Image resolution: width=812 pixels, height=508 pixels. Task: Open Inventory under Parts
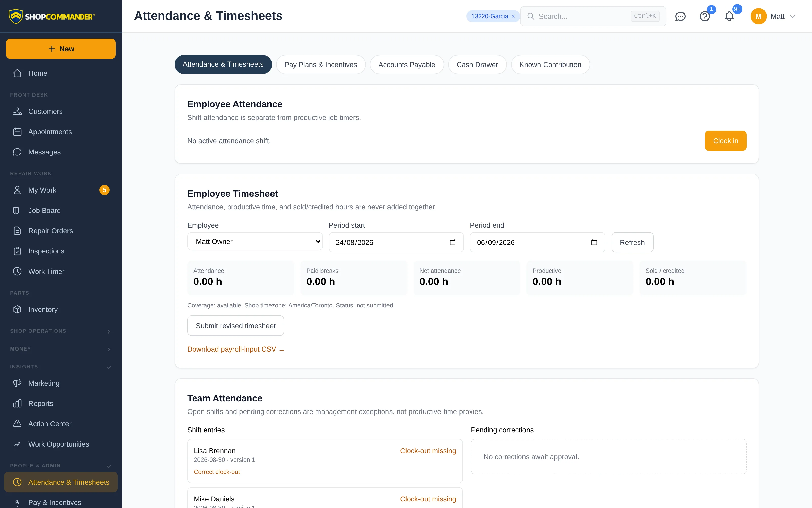click(x=61, y=309)
